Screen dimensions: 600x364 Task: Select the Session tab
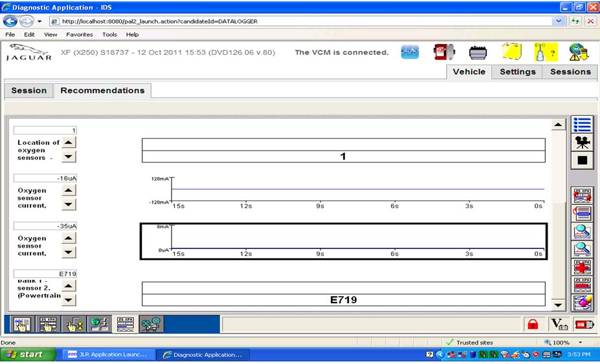(28, 91)
